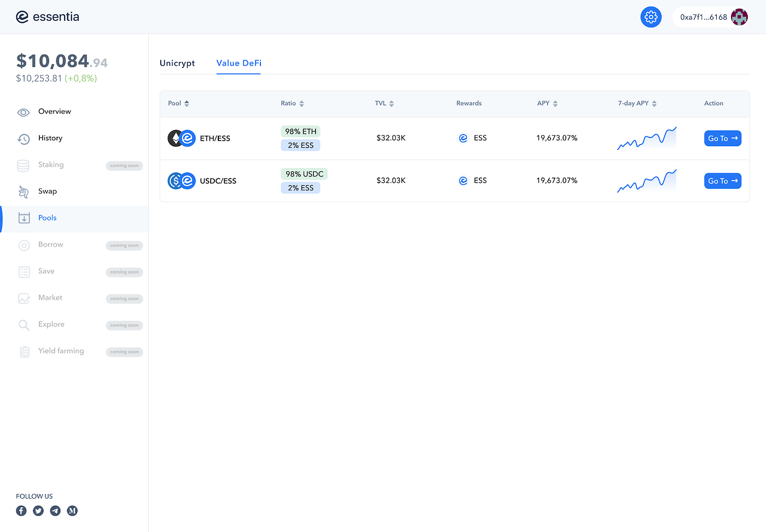The width and height of the screenshot is (766, 532).
Task: Click the coming soon badge beside Borrow
Action: [124, 246]
